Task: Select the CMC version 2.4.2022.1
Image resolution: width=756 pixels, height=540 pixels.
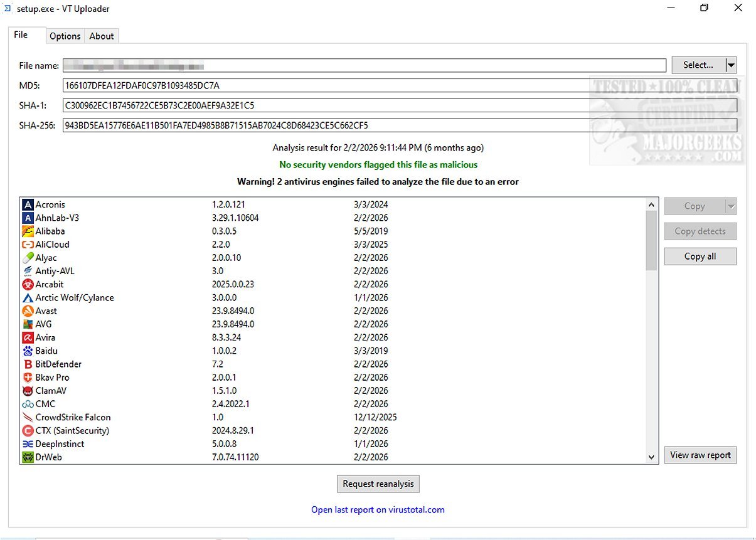Action: coord(231,404)
